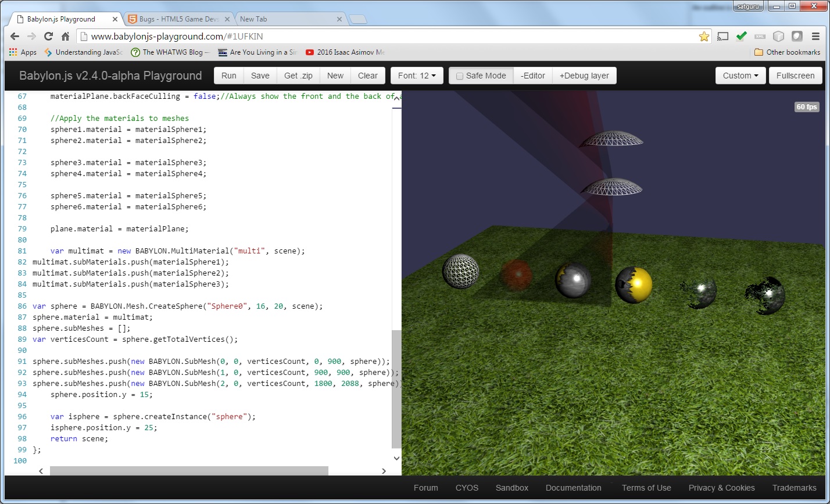Open a new browser tab
This screenshot has height=504, width=830.
[358, 20]
